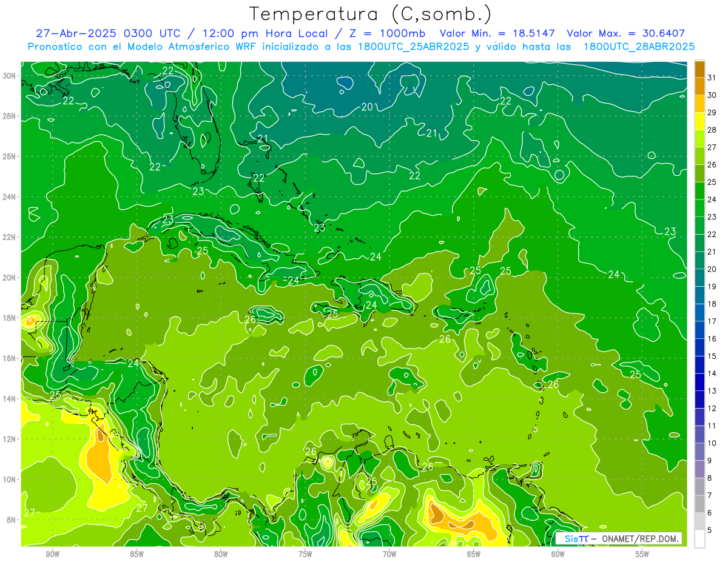The image size is (728, 562).
Task: Click the 17 label on the color scale
Action: [x=712, y=321]
